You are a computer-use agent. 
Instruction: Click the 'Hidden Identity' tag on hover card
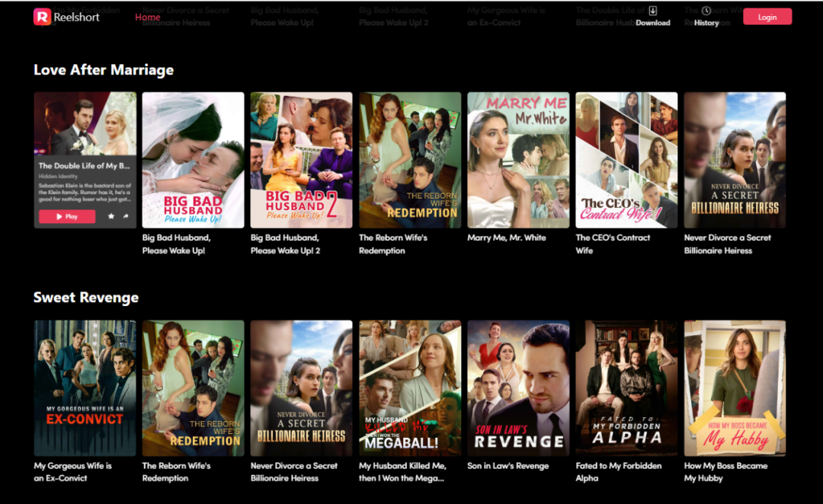click(x=58, y=177)
